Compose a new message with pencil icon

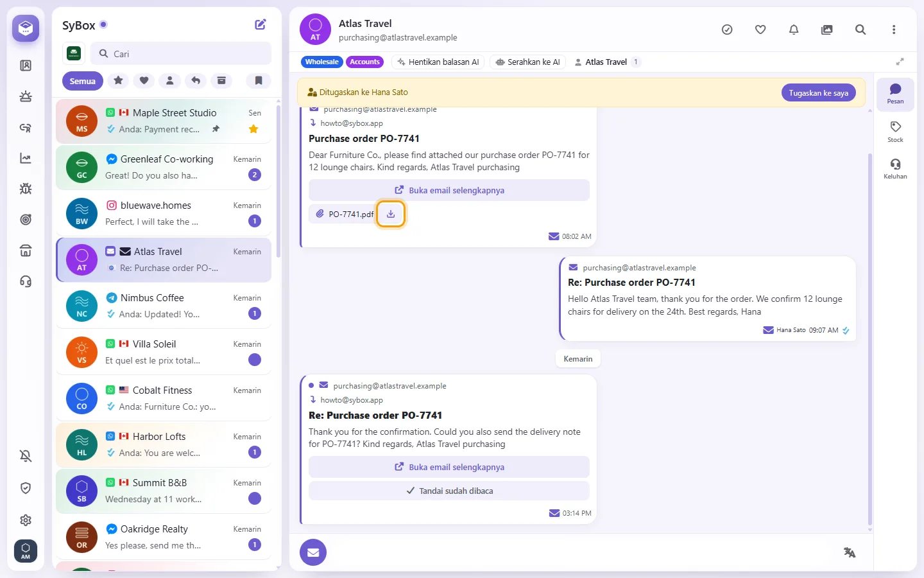[261, 24]
